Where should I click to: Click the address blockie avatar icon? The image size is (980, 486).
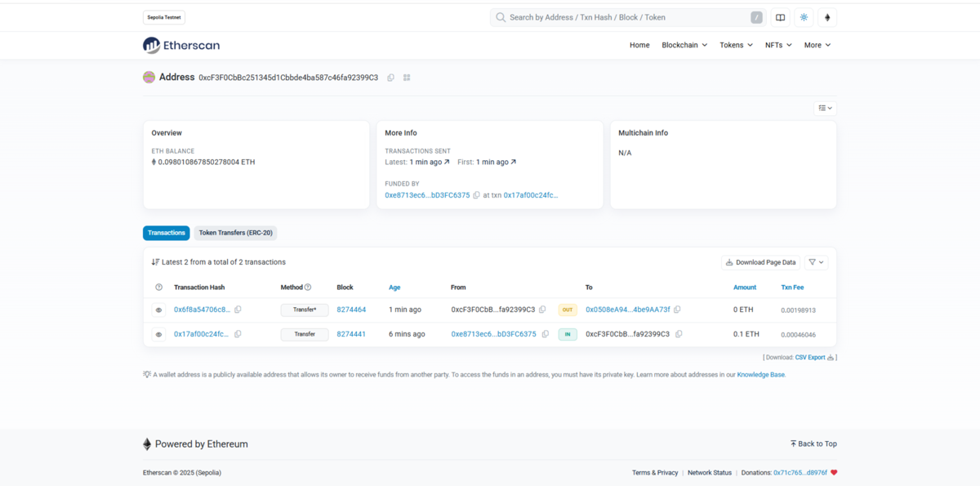click(149, 78)
